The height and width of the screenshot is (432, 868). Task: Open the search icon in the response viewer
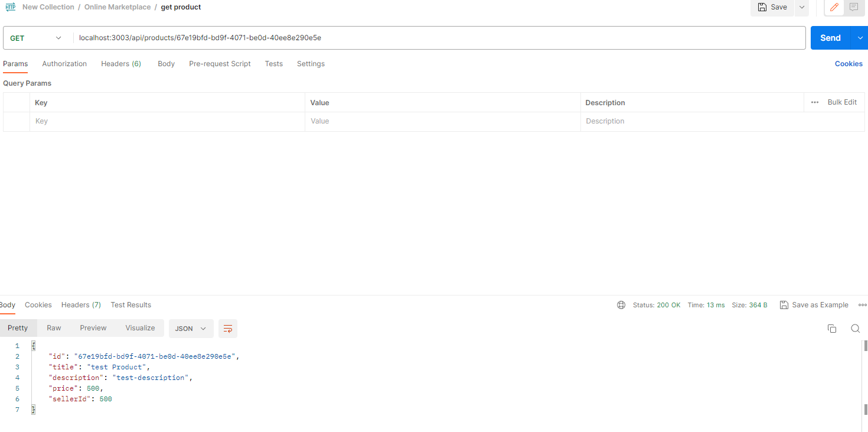(855, 329)
